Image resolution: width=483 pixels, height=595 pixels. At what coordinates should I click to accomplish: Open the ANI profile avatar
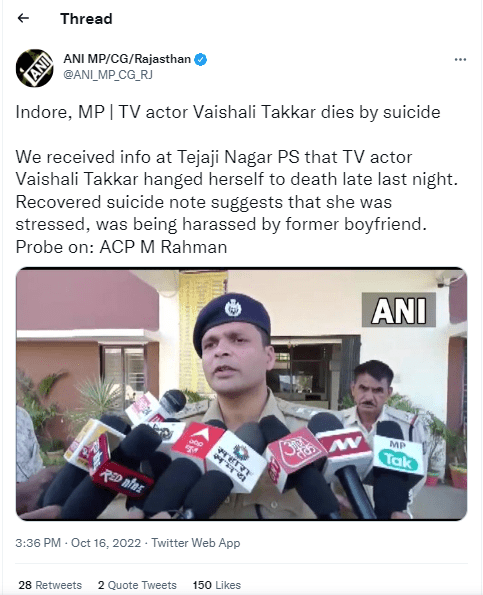point(35,68)
